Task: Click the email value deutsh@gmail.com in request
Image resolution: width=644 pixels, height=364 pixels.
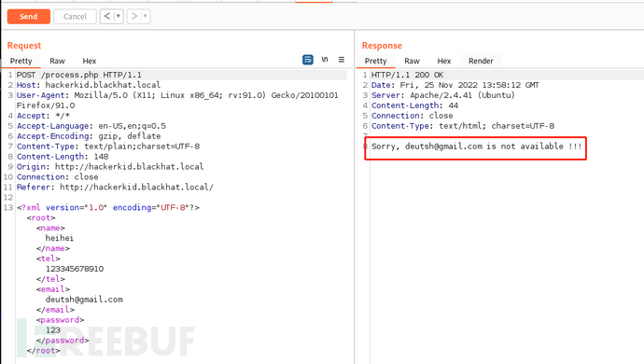Action: tap(84, 300)
